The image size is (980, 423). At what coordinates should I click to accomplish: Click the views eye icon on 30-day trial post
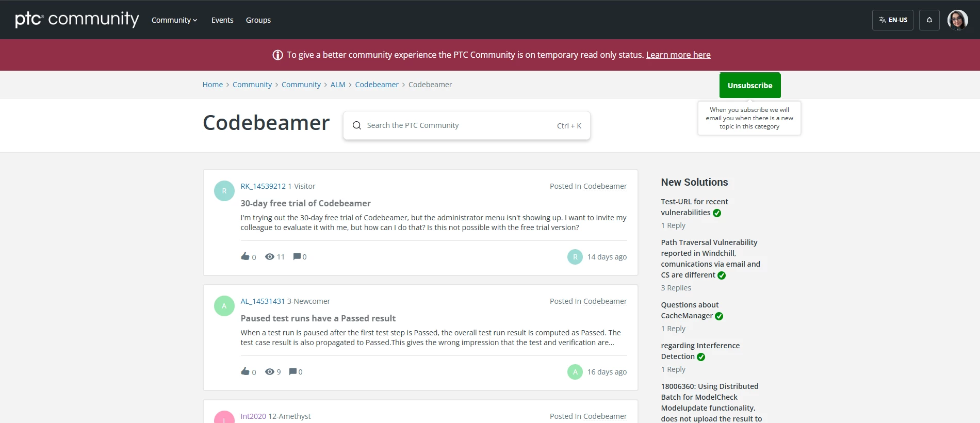[x=269, y=256]
